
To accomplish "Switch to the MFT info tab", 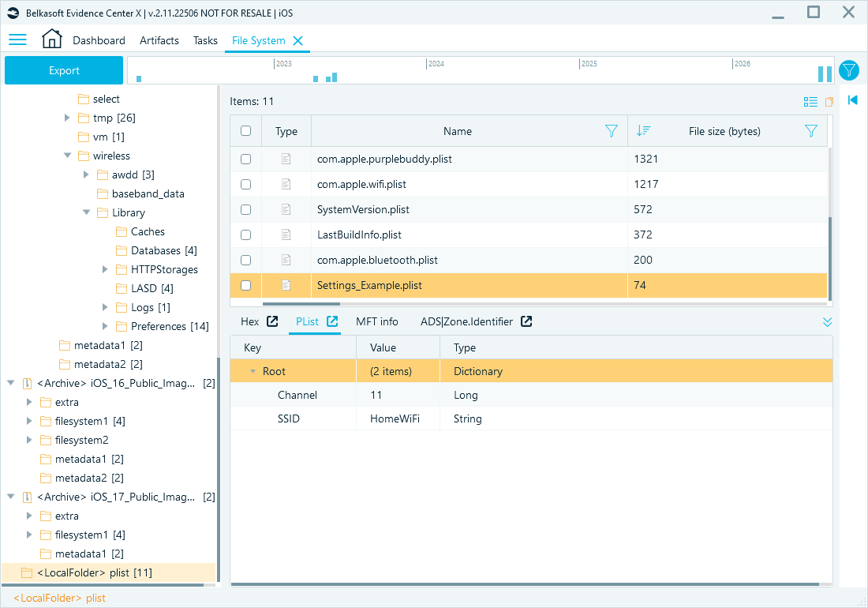I will click(x=377, y=321).
